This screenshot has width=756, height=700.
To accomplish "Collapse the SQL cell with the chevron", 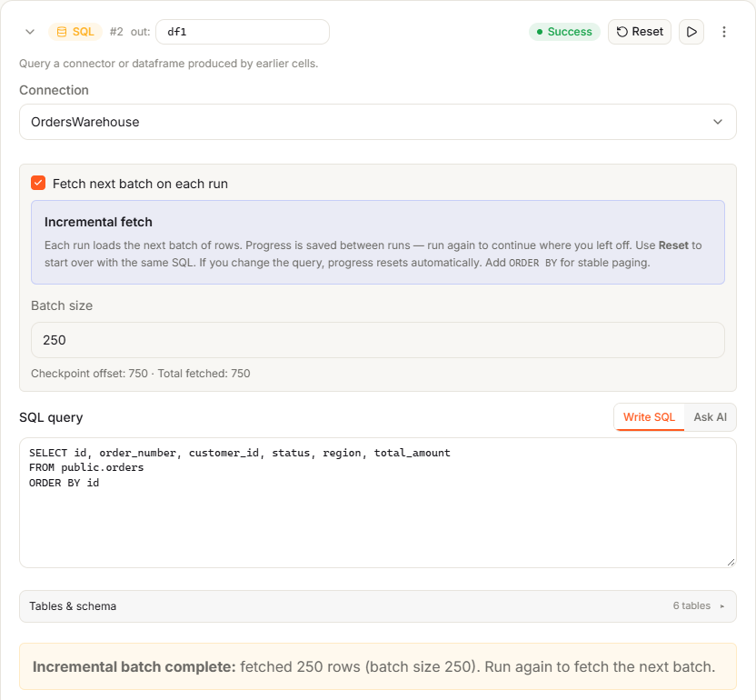I will pos(30,32).
